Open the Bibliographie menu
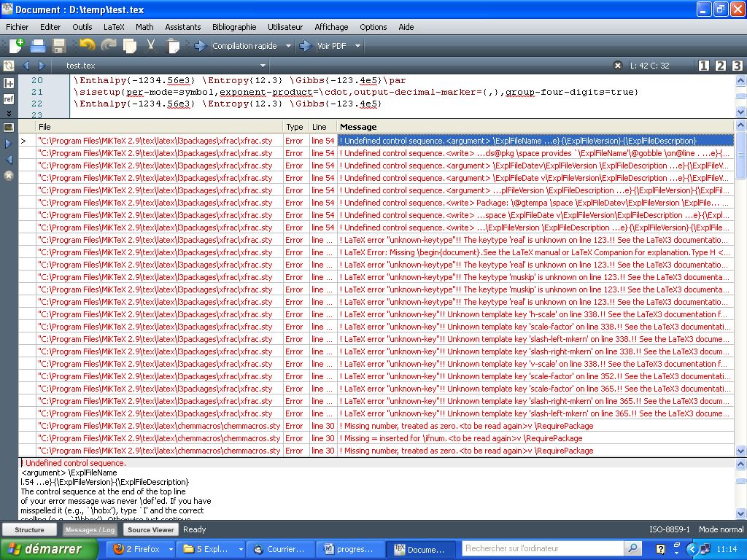The image size is (747, 560). coord(234,27)
